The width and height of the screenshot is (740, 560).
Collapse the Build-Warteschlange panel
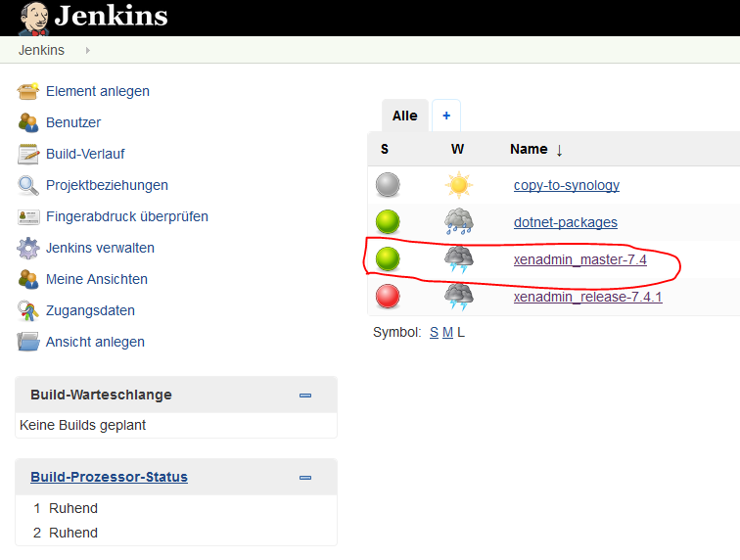305,396
